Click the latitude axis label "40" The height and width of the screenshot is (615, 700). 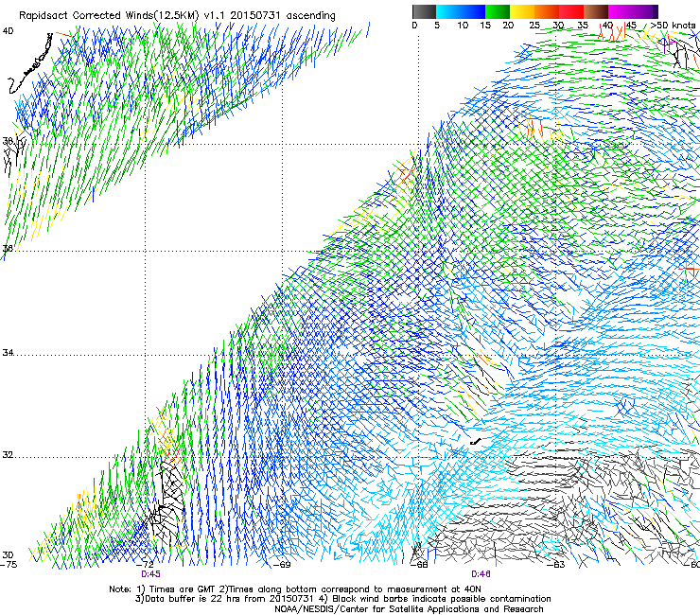(x=8, y=31)
